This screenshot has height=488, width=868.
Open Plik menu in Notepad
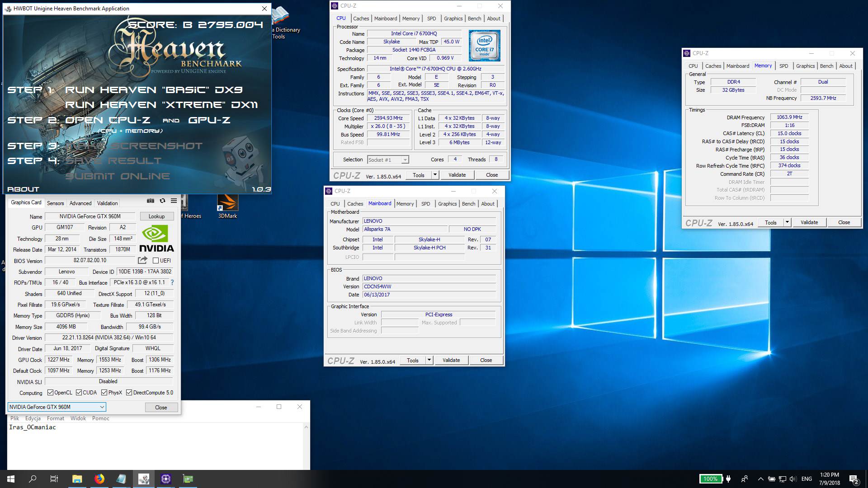pos(15,418)
